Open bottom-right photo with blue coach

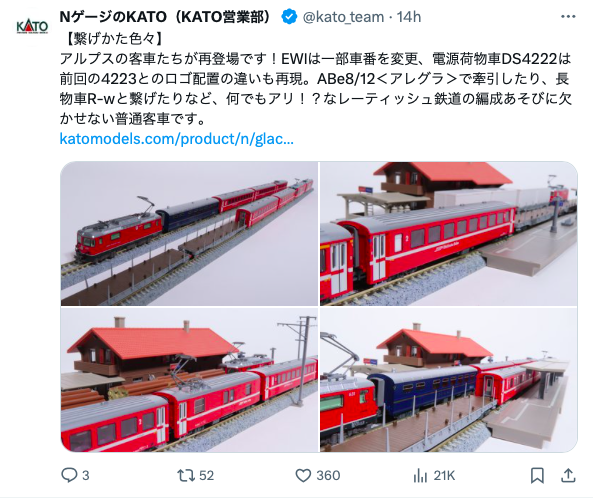449,380
